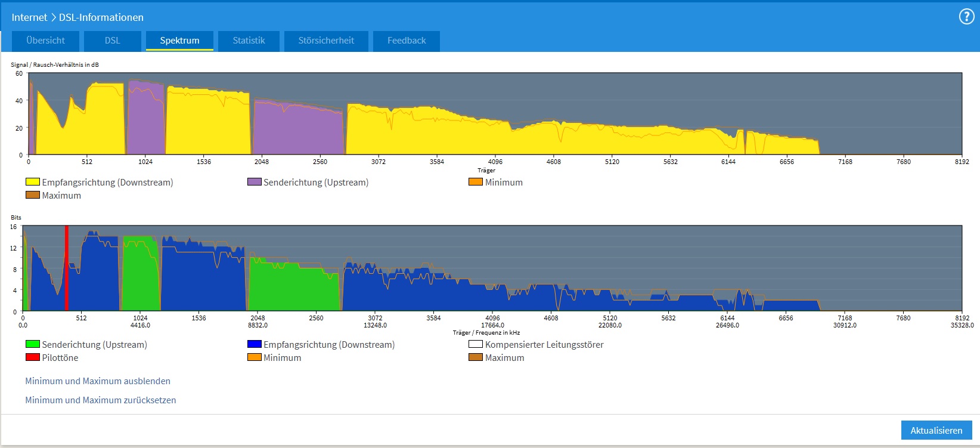Click orange Minimum swatch in Bits legend

click(x=255, y=357)
